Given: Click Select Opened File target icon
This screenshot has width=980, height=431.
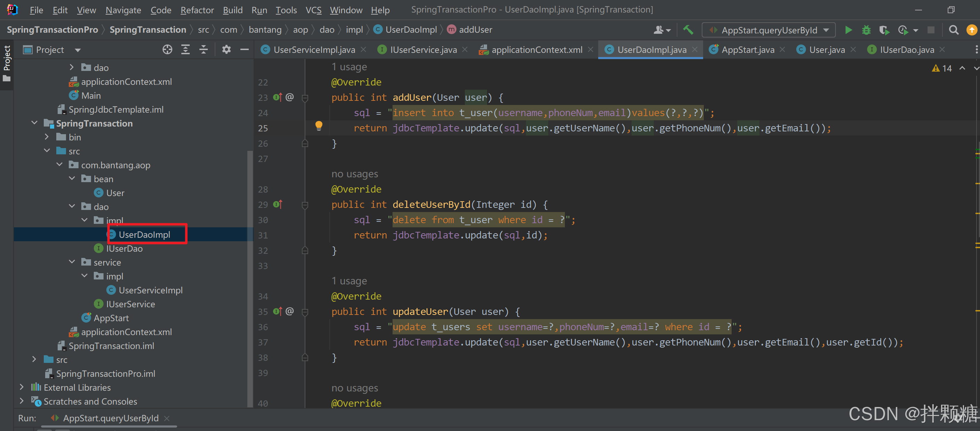Looking at the screenshot, I should (x=167, y=49).
